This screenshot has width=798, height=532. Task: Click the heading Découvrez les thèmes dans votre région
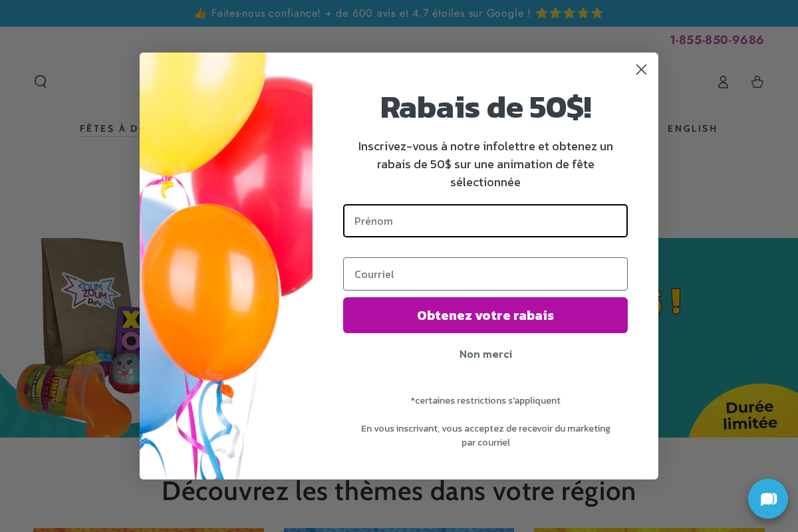[x=399, y=491]
